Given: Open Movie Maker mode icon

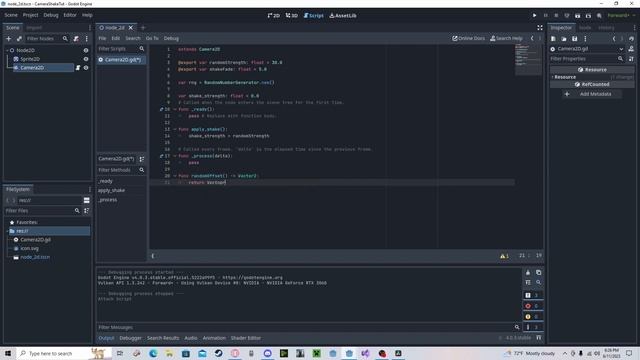Looking at the screenshot, I should 599,16.
